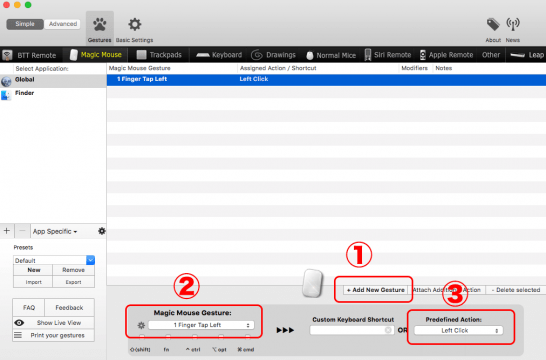Click the Feedback button
This screenshot has height=360, width=546.
pyautogui.click(x=69, y=307)
